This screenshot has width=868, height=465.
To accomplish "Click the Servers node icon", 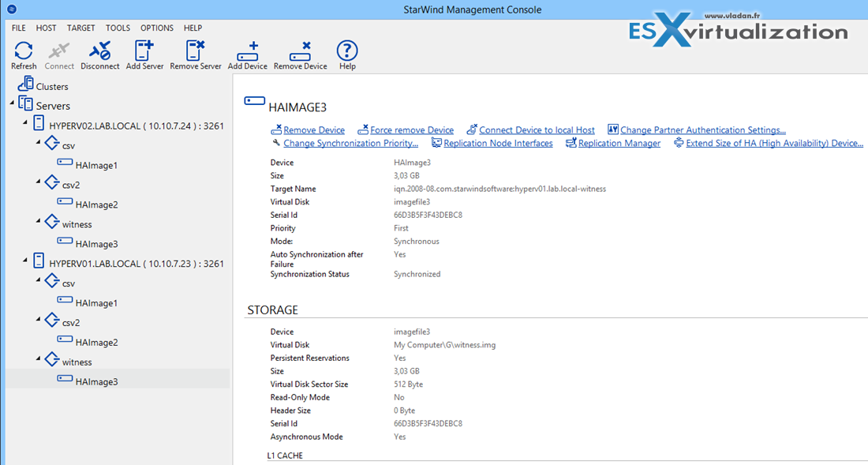I will click(25, 103).
